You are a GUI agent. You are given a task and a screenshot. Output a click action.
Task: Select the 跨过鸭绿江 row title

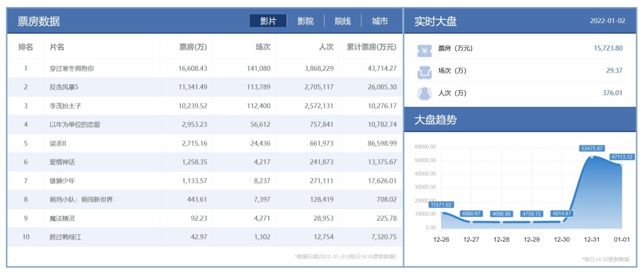[x=66, y=237]
